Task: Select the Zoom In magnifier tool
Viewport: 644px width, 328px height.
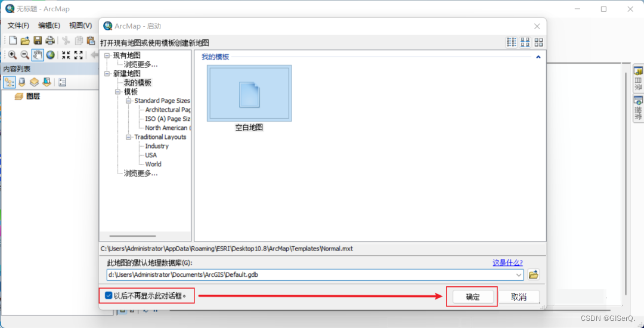Action: (13, 55)
